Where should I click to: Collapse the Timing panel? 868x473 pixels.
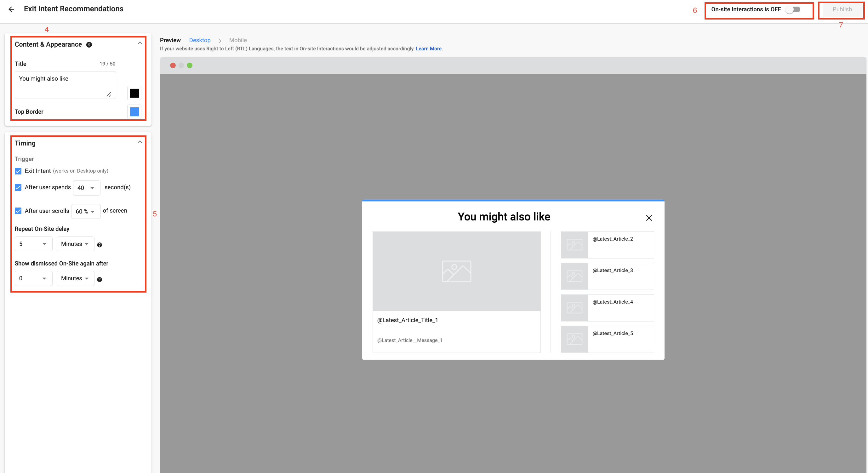tap(140, 142)
